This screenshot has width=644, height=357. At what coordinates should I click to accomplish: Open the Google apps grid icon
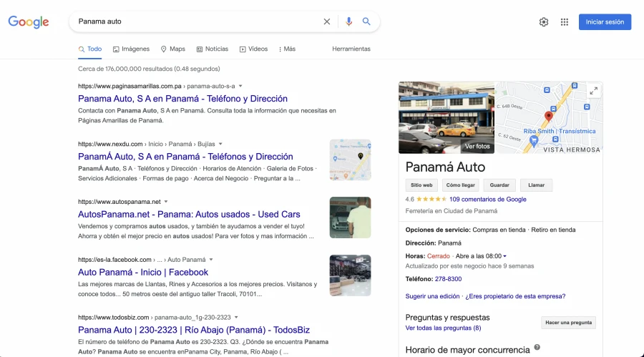[x=565, y=22]
